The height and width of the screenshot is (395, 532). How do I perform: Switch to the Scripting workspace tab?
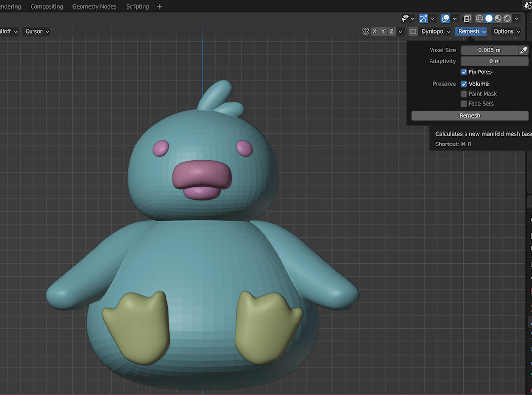(137, 6)
